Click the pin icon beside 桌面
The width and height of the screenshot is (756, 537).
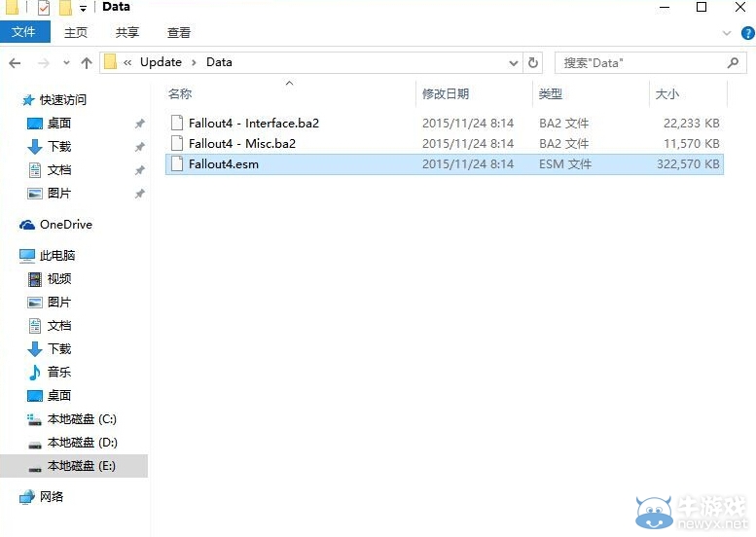pos(140,124)
